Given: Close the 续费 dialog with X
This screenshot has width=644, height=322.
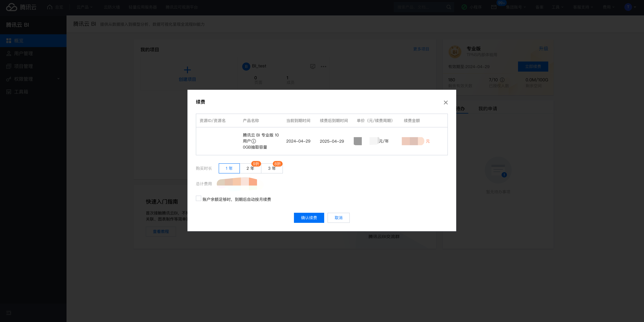Looking at the screenshot, I should tap(445, 103).
